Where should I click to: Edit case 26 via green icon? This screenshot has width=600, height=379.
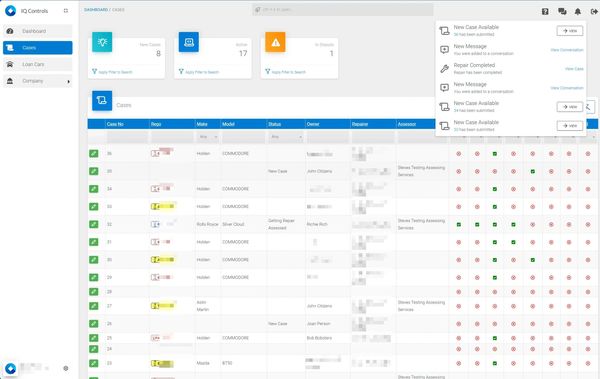coord(94,323)
